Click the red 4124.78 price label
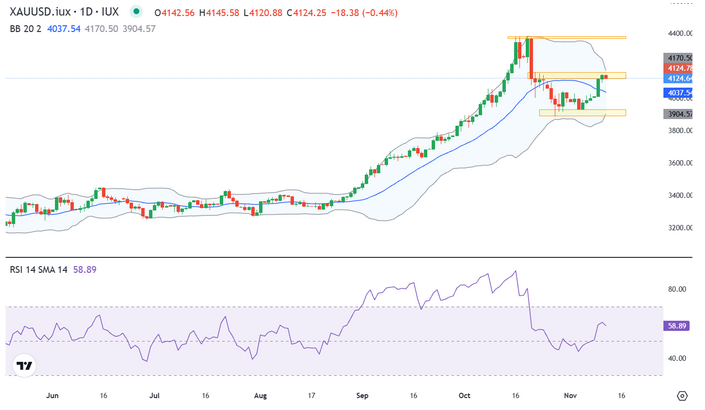This screenshot has width=705, height=410. [x=678, y=68]
